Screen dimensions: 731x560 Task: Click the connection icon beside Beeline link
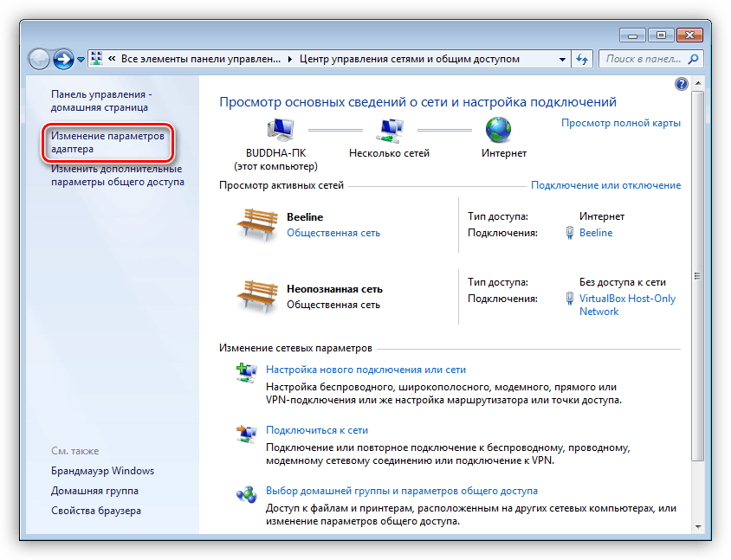pos(569,233)
